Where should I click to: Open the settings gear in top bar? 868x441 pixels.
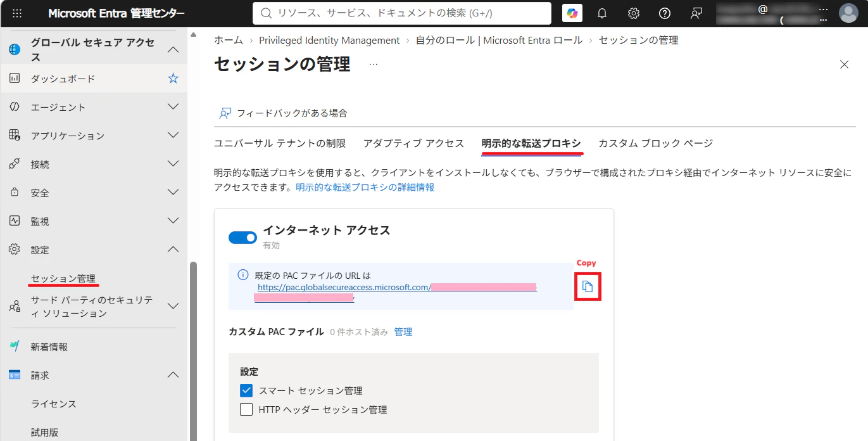point(633,13)
